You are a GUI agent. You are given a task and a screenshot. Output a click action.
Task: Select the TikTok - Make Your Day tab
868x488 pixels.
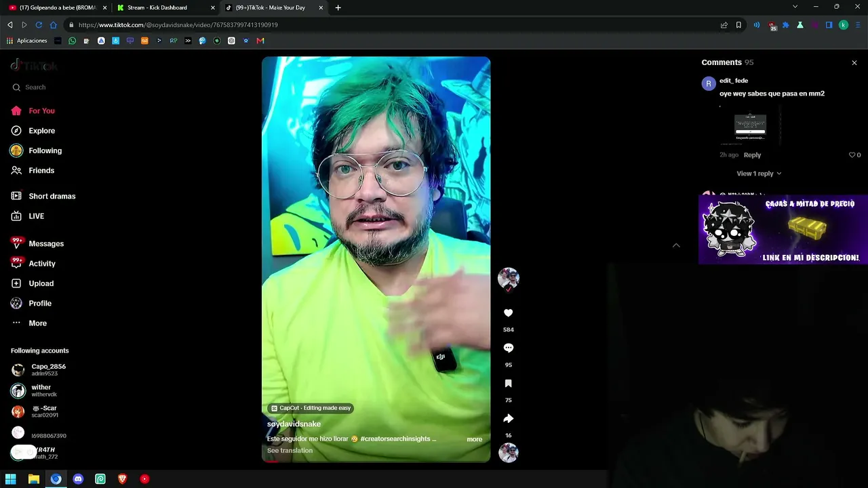pos(274,7)
